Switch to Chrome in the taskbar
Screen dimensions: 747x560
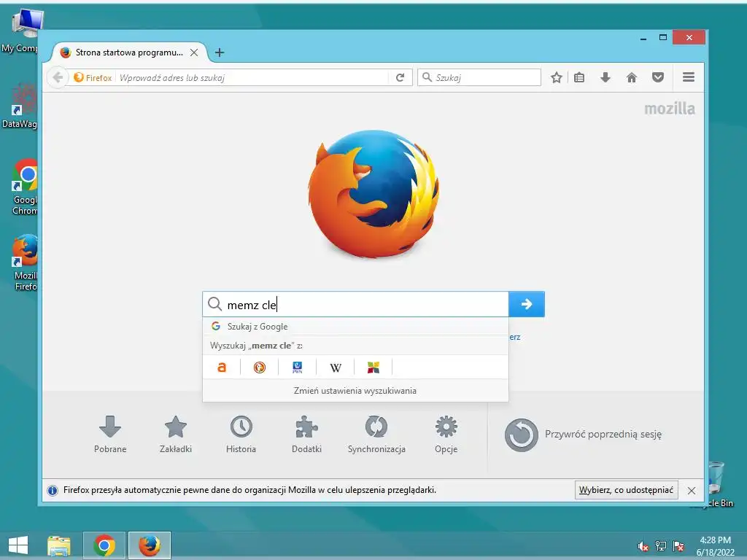104,545
